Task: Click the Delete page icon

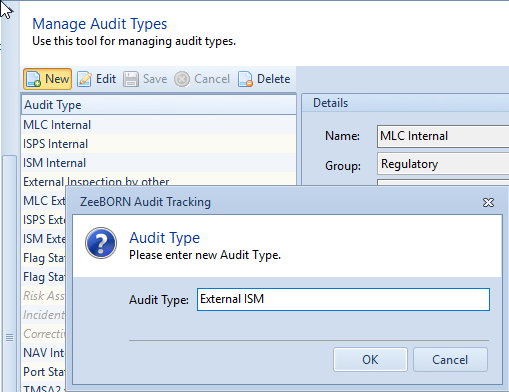Action: click(245, 79)
